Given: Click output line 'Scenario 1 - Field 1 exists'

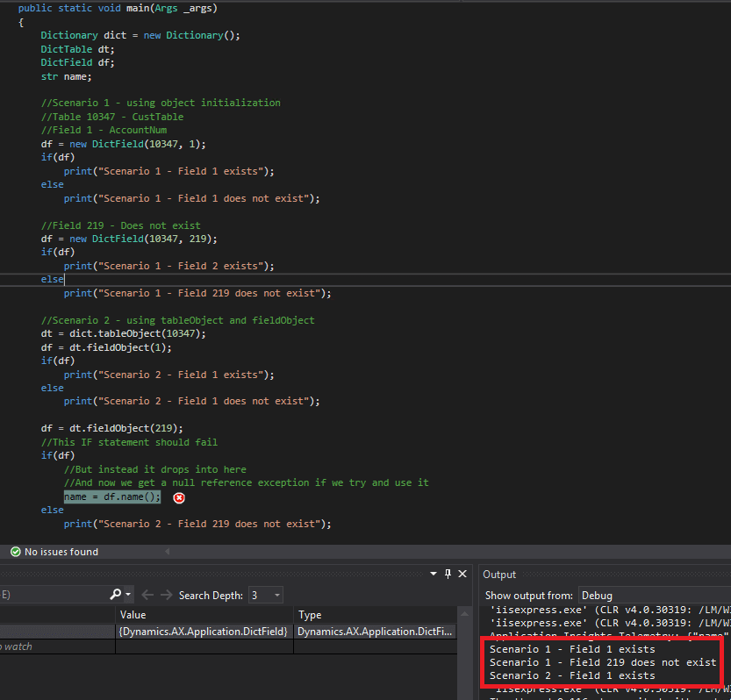Looking at the screenshot, I should click(x=572, y=649).
